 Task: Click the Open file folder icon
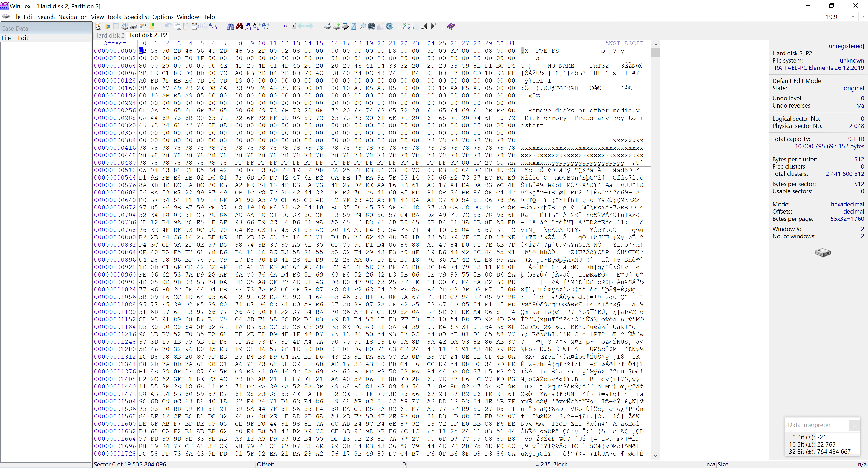click(108, 26)
